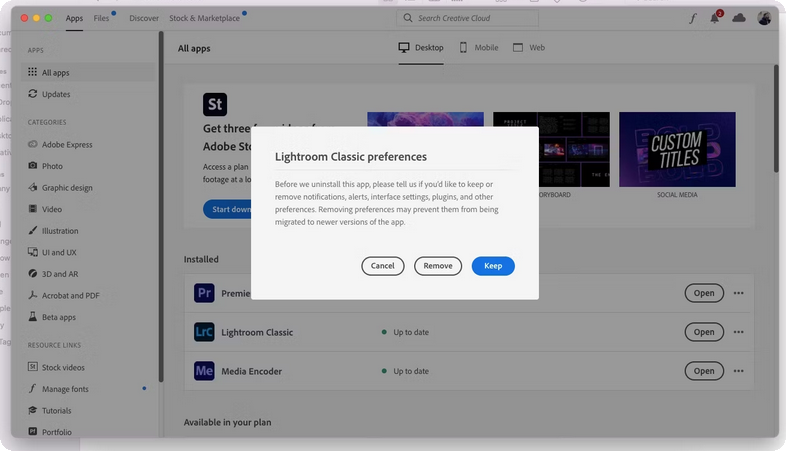This screenshot has height=451, width=786.
Task: Click the Media Encoder app icon
Action: tap(205, 371)
